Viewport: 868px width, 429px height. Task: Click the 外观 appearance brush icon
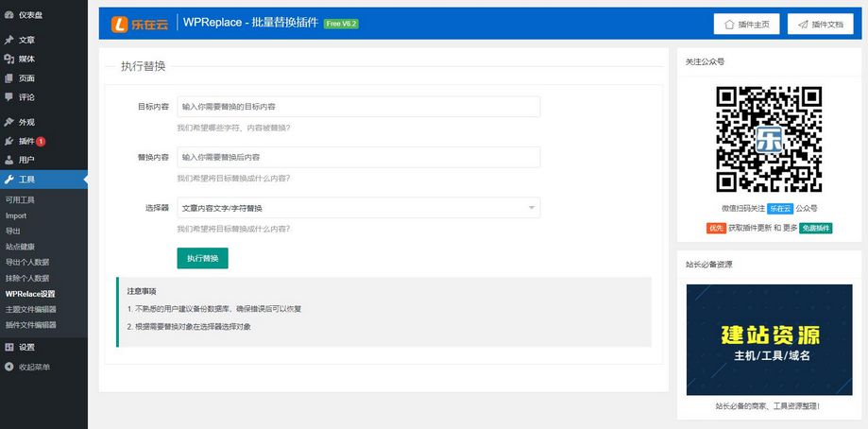[x=9, y=122]
